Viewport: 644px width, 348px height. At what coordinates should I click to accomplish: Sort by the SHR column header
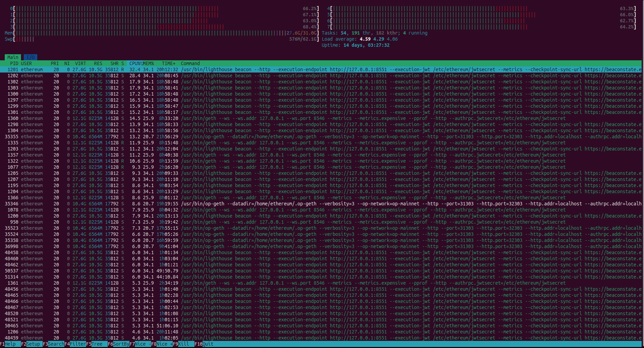point(115,63)
